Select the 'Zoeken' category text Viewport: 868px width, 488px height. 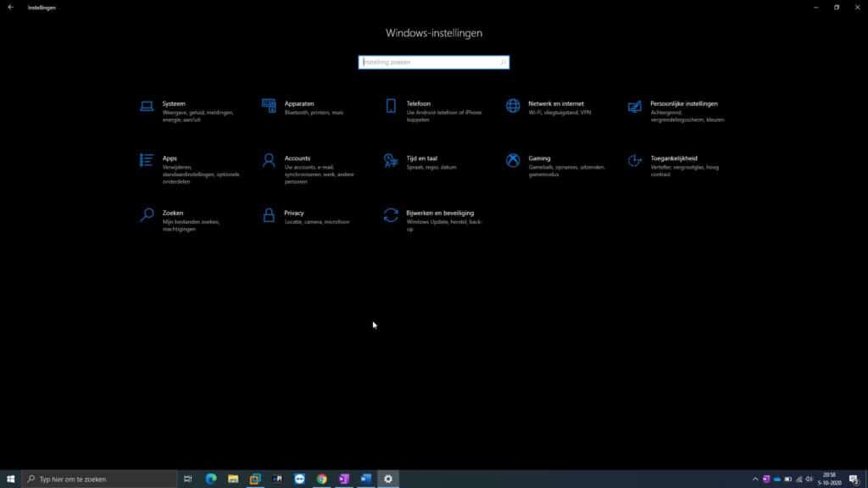[173, 213]
